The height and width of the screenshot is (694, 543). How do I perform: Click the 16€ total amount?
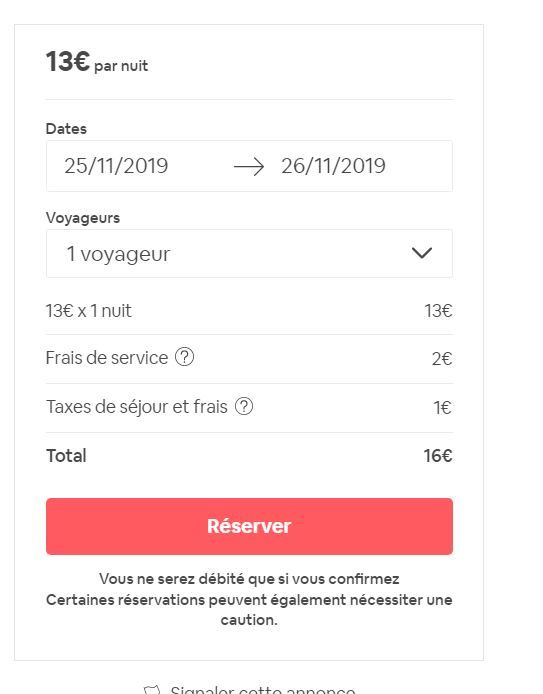pyautogui.click(x=438, y=455)
